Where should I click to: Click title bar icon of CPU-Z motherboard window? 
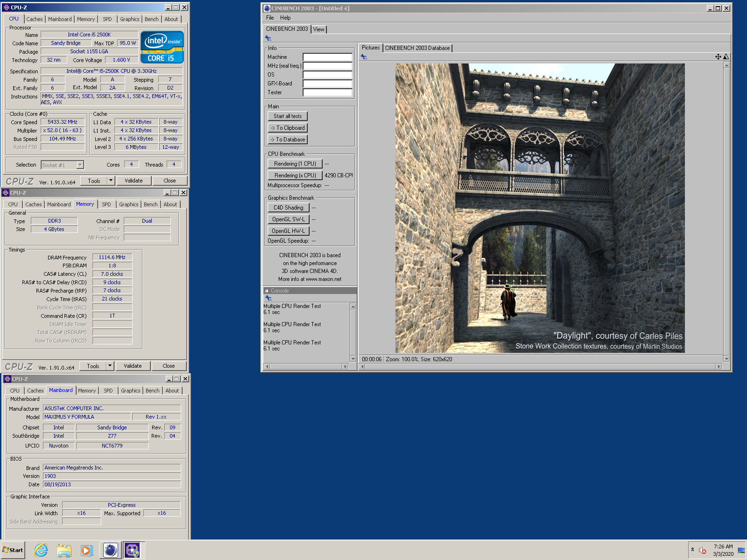(x=7, y=379)
